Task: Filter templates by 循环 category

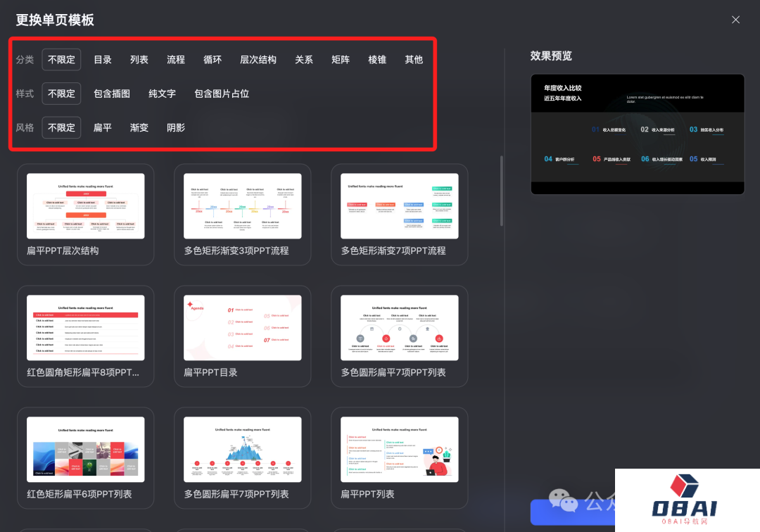Action: pos(213,60)
